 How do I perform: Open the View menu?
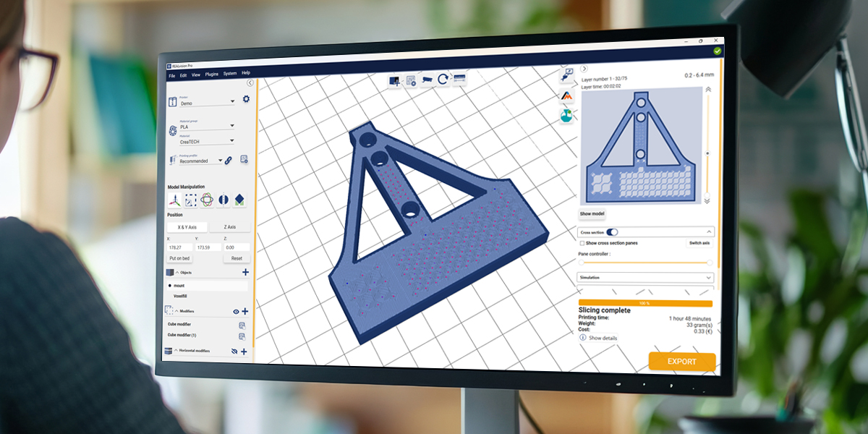pos(196,74)
